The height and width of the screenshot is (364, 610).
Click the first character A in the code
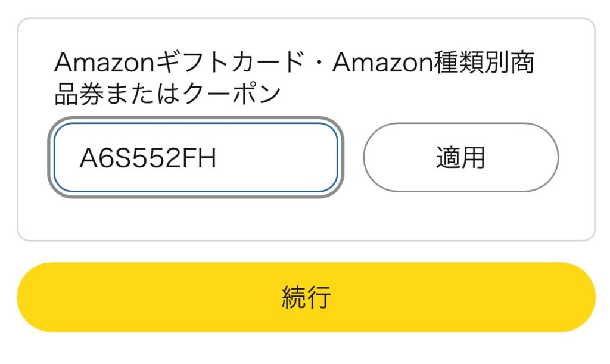[88, 158]
